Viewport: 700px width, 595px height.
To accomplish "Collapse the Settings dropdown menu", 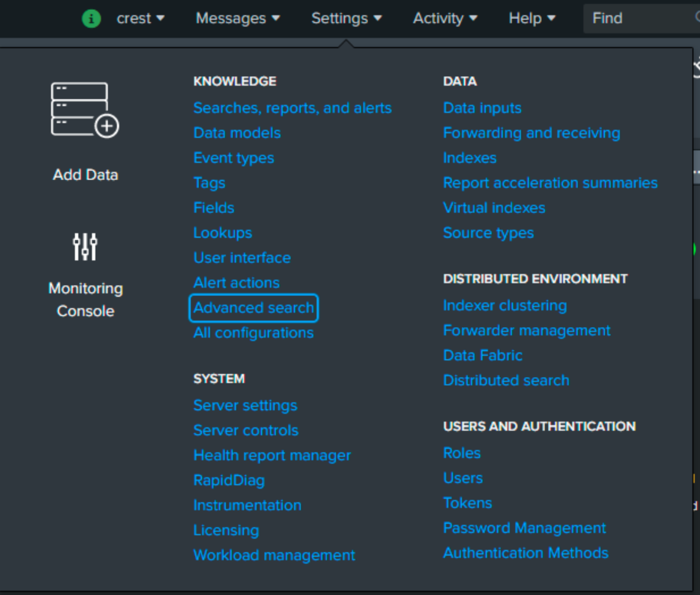I will (x=346, y=18).
